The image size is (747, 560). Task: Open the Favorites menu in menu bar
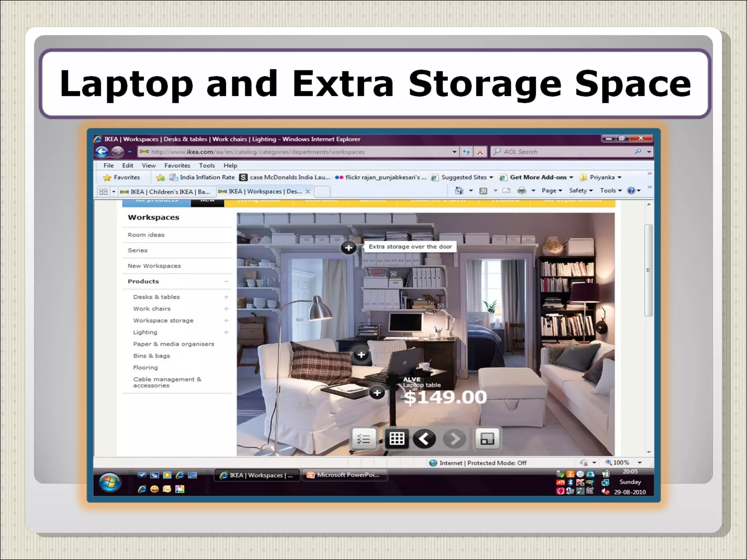click(177, 166)
